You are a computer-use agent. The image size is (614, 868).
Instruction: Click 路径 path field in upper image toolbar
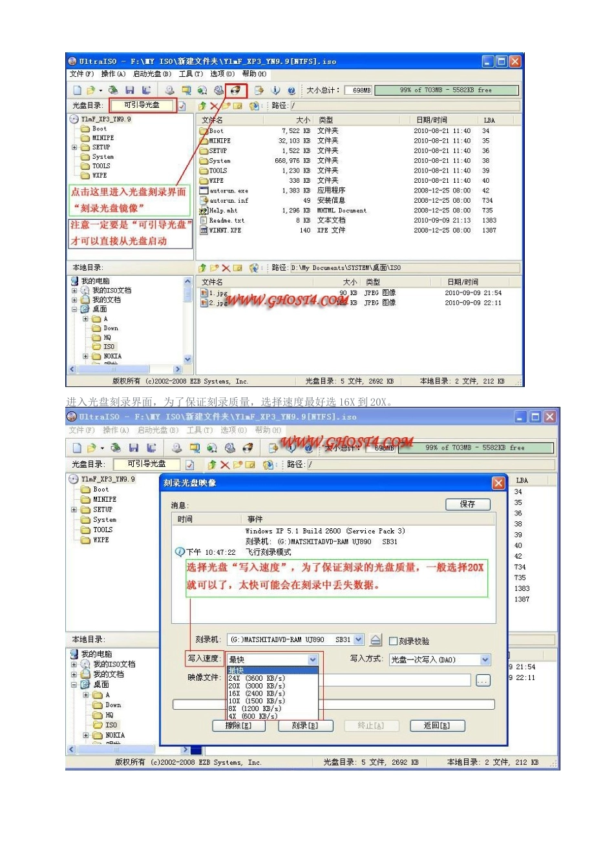(x=405, y=106)
